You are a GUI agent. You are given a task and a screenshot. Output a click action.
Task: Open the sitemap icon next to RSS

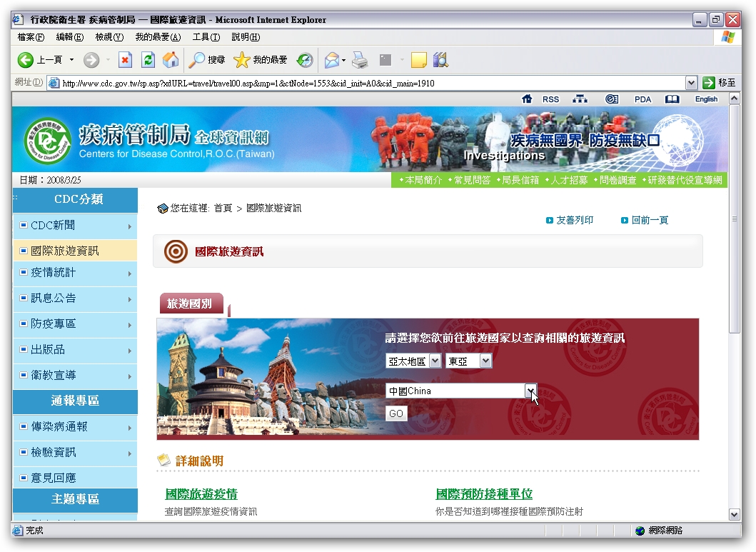pos(580,99)
